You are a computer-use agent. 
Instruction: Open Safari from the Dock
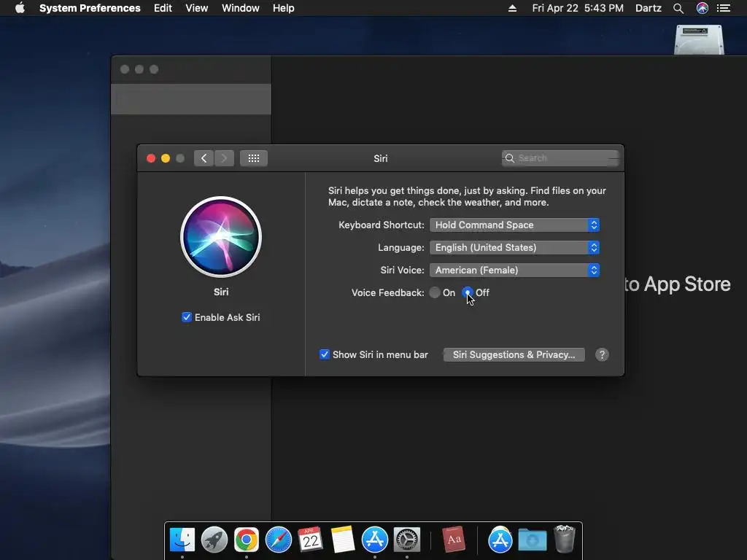click(279, 540)
